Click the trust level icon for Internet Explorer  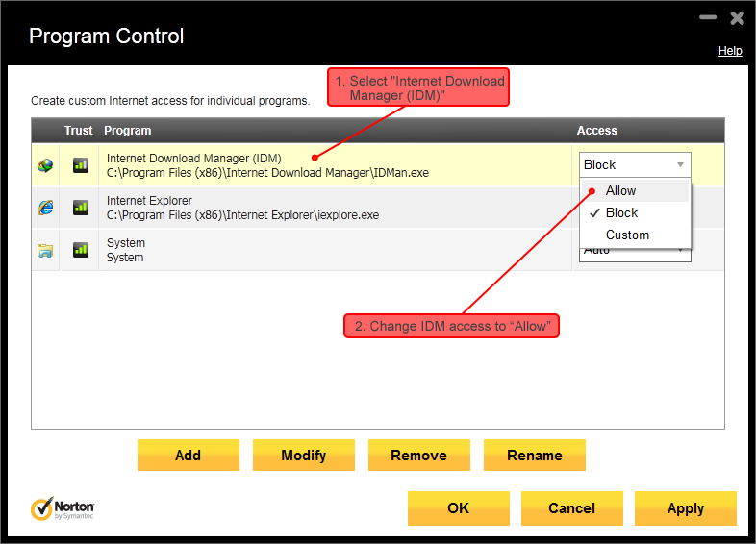point(81,208)
